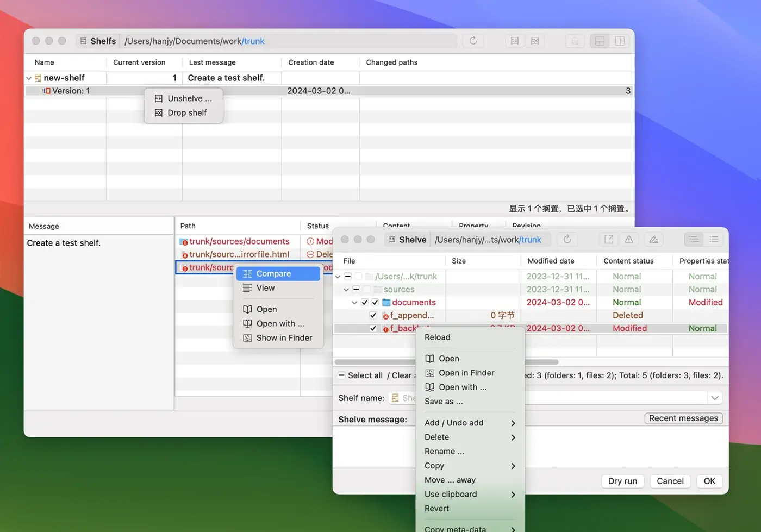The image size is (761, 532).
Task: Click the flat list view icon in Shelve toolbar
Action: 714,239
